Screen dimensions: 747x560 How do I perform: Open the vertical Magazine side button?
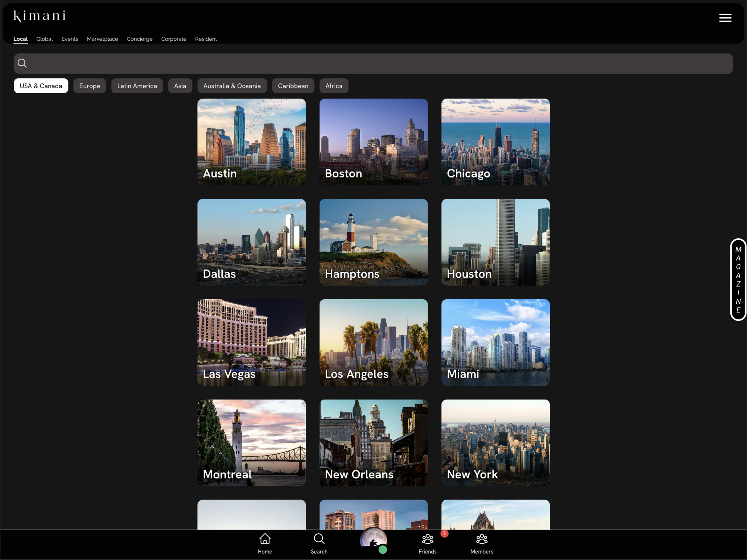pos(738,279)
